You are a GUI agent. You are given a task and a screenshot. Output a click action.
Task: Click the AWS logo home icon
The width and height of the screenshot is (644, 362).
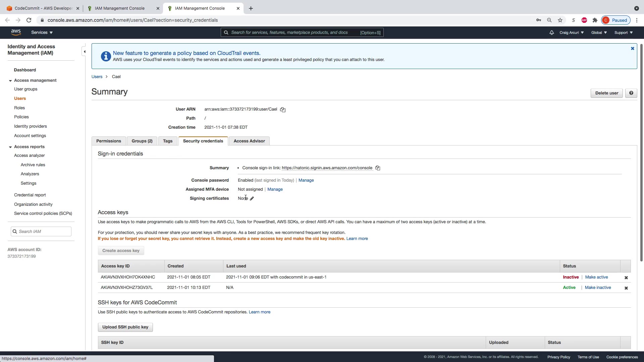tap(16, 32)
